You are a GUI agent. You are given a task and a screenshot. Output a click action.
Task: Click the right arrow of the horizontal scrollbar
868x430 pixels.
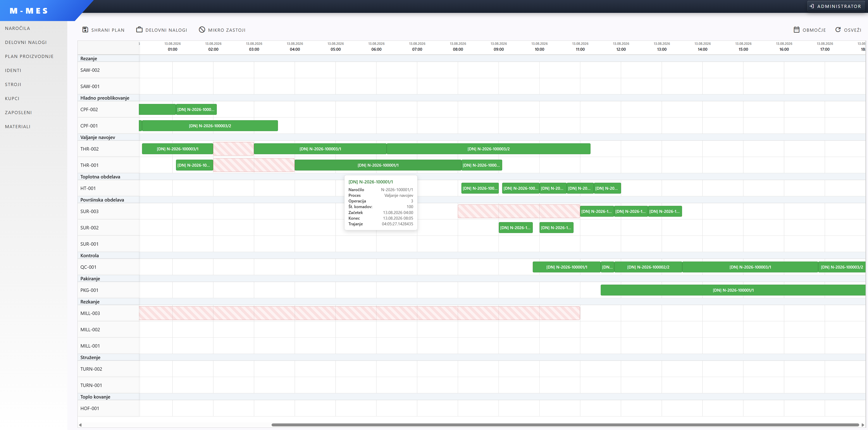pyautogui.click(x=863, y=425)
